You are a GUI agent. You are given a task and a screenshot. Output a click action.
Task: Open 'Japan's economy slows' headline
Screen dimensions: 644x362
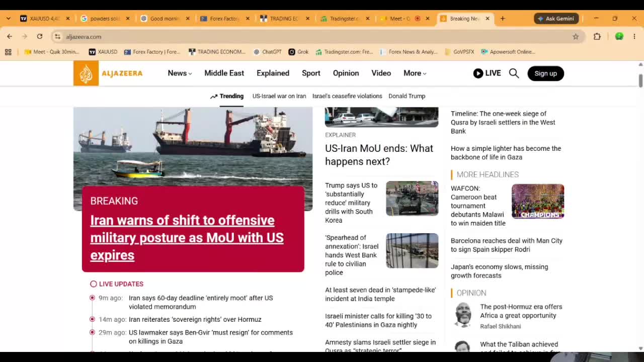coord(499,271)
